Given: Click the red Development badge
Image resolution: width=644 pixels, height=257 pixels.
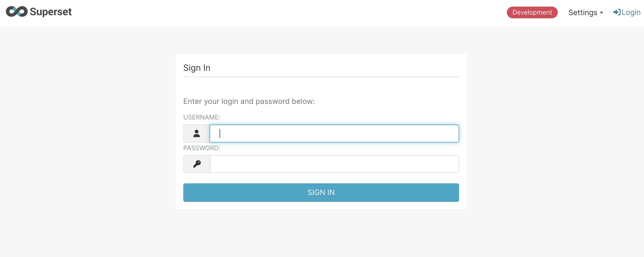Looking at the screenshot, I should coord(532,12).
